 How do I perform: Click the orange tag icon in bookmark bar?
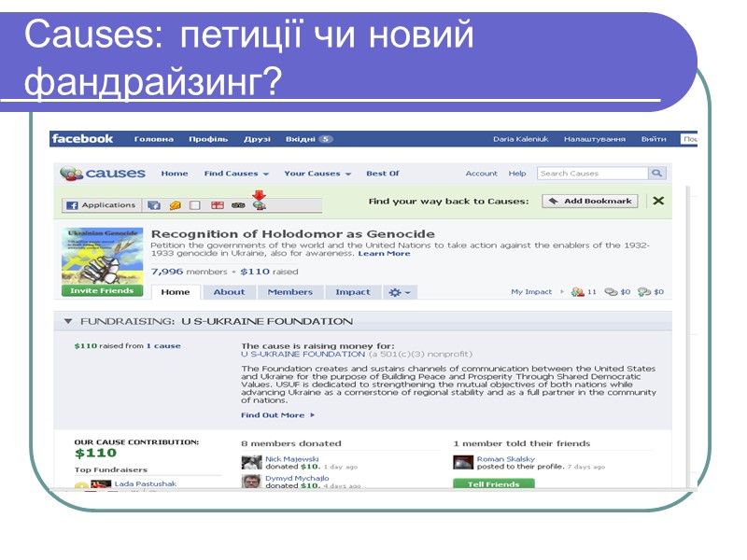pyautogui.click(x=176, y=205)
